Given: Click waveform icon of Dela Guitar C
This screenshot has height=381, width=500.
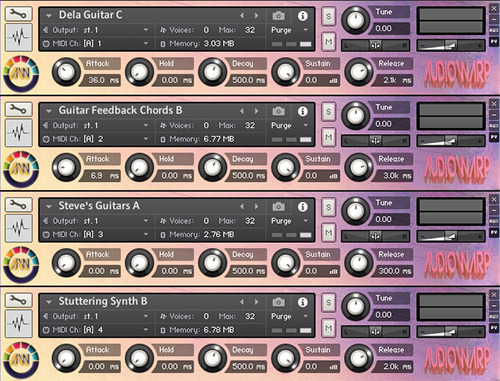Looking at the screenshot, I should click(x=19, y=37).
